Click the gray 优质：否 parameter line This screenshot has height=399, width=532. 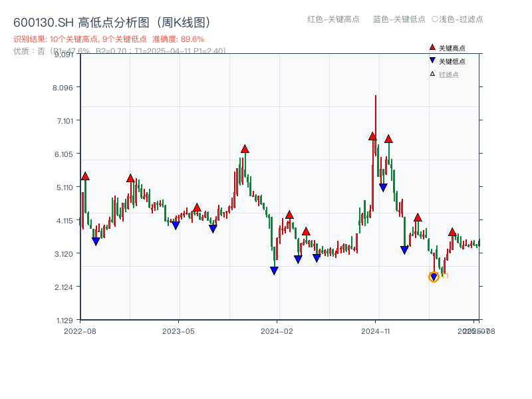pyautogui.click(x=120, y=51)
